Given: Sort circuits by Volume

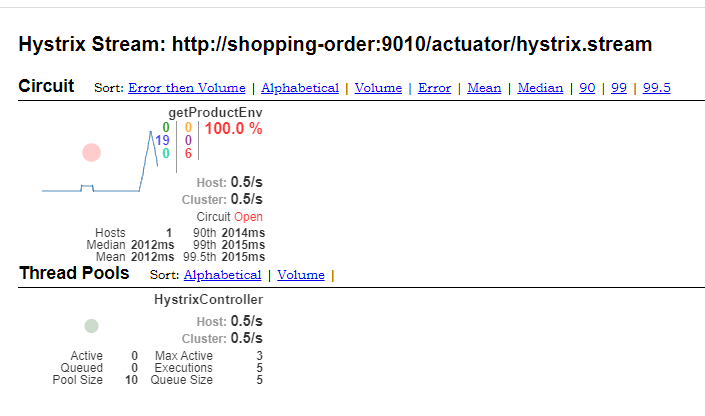Looking at the screenshot, I should [x=378, y=88].
